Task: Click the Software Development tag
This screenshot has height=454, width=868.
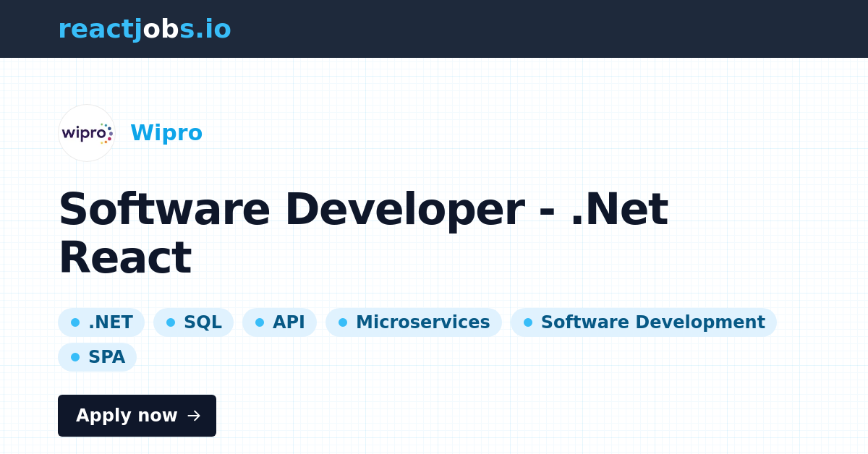Action: pos(643,322)
